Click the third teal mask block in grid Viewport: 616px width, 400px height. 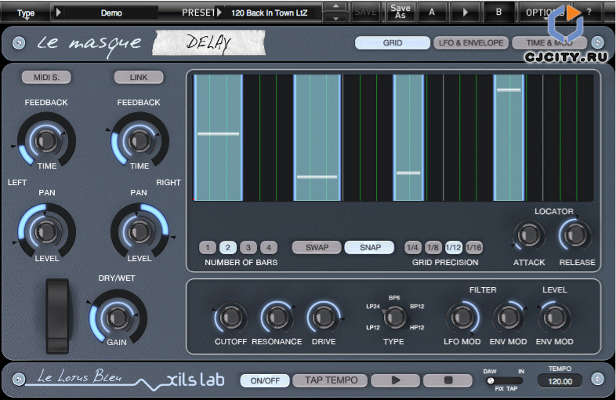[409, 138]
